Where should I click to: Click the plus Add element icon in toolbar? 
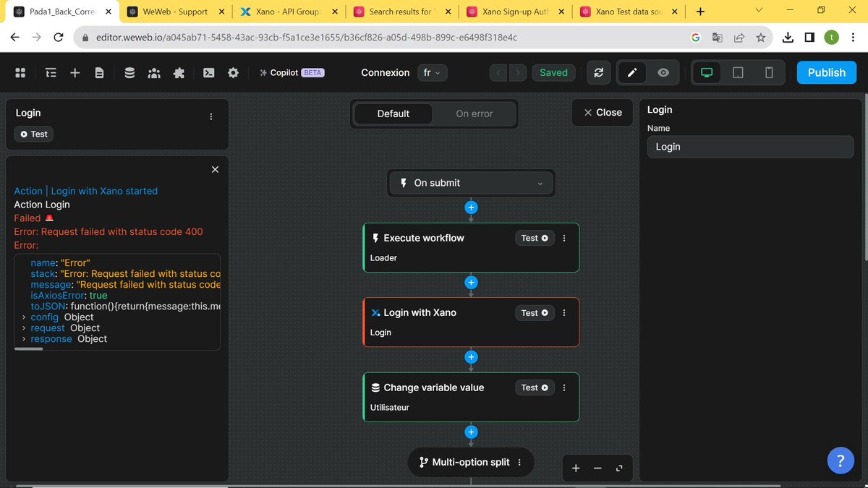pyautogui.click(x=75, y=72)
